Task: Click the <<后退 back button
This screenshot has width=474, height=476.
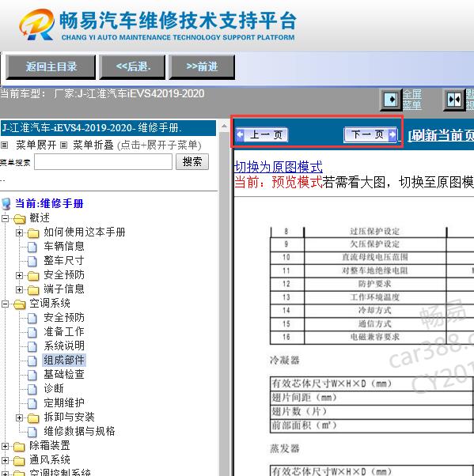Action: click(132, 67)
